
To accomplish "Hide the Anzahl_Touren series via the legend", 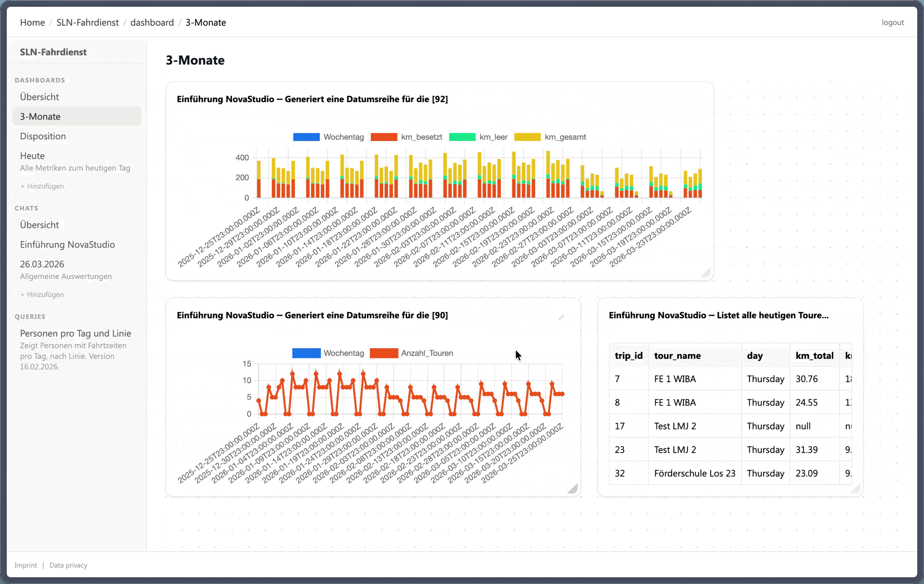I will (412, 353).
